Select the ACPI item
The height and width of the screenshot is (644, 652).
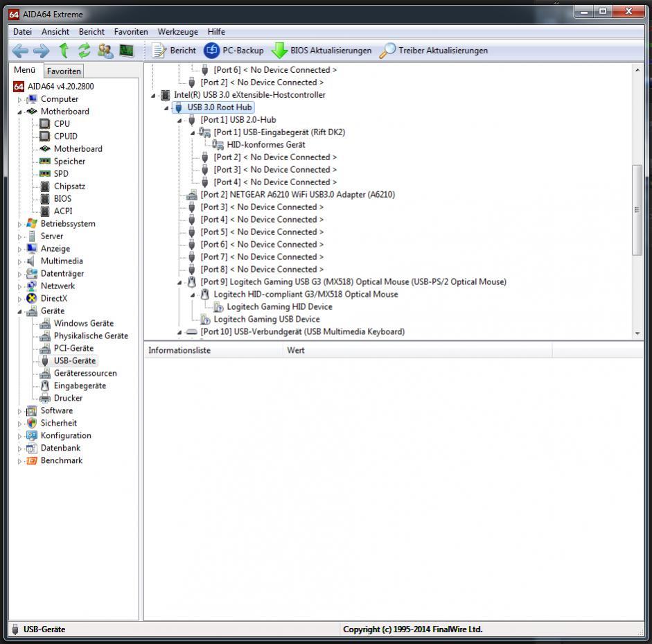(63, 211)
